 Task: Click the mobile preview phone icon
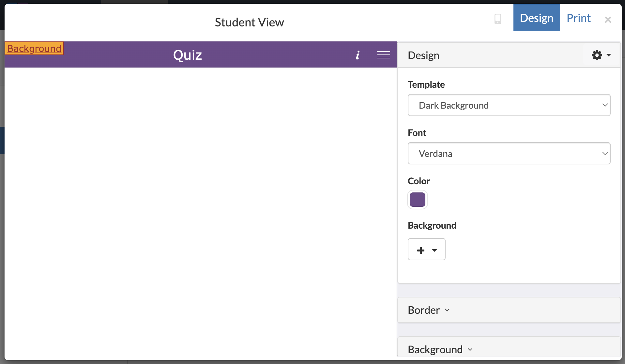(x=497, y=19)
